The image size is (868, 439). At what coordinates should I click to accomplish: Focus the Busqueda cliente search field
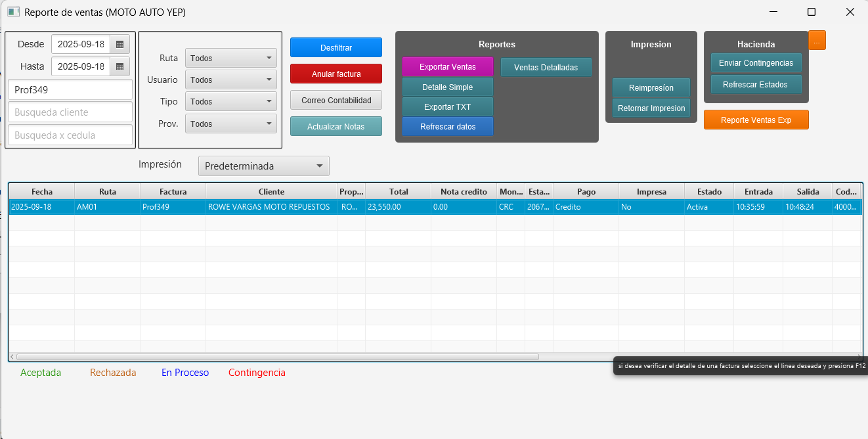[x=70, y=112]
